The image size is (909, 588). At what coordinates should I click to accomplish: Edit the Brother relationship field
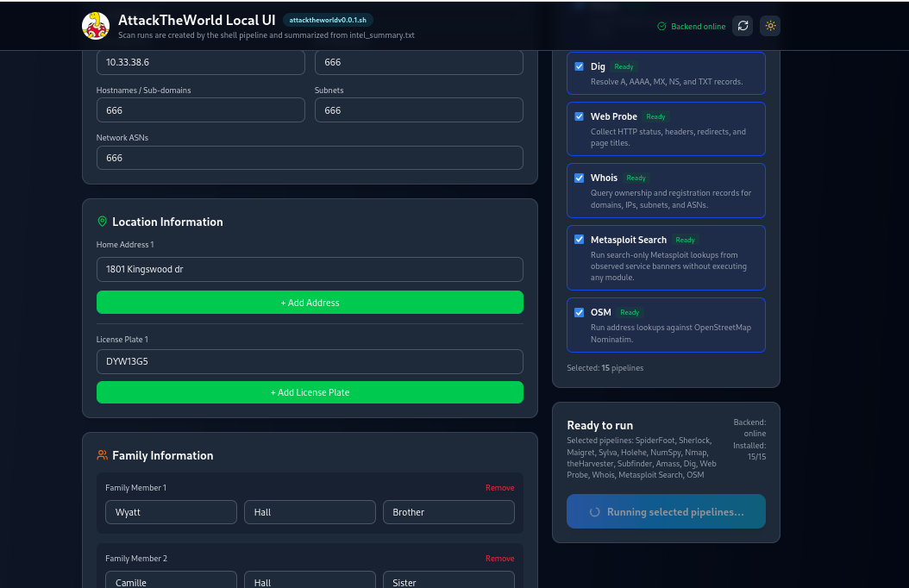tap(448, 512)
